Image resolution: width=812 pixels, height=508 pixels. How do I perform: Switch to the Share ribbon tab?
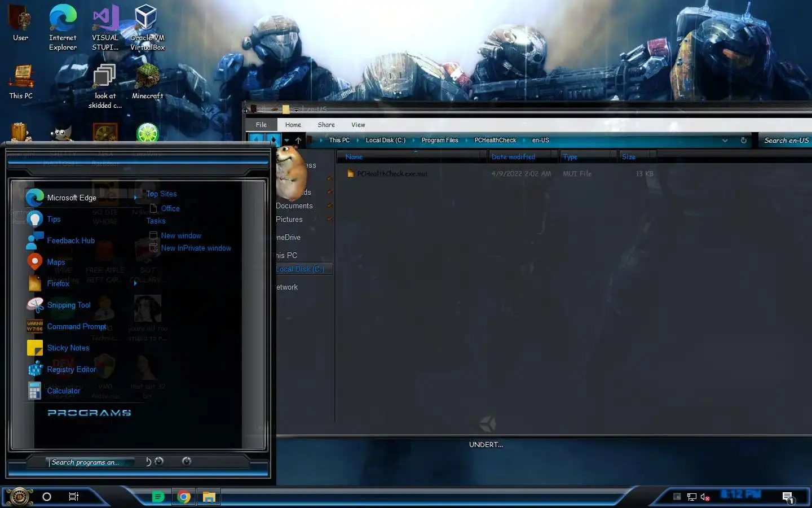[326, 125]
